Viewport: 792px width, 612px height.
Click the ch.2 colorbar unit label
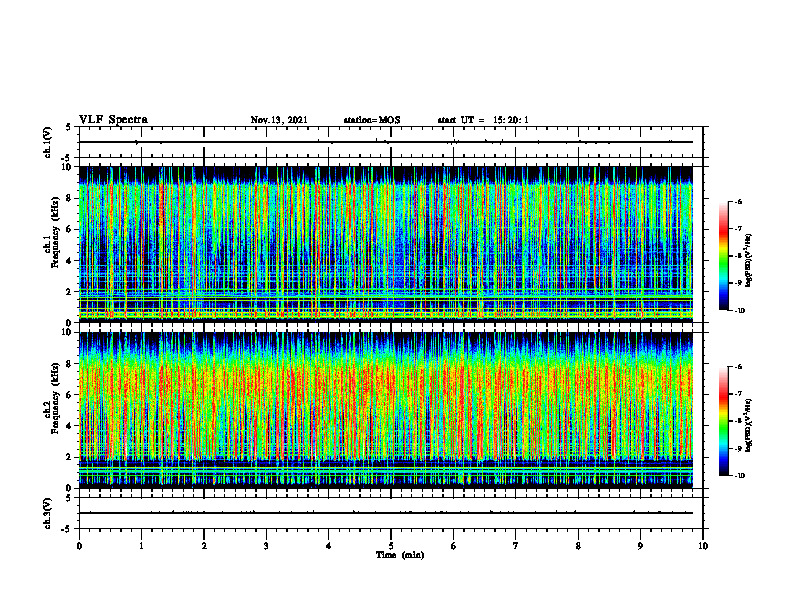tap(749, 425)
